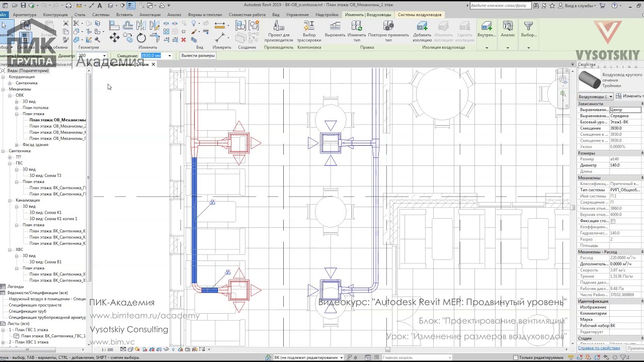Image resolution: width=644 pixels, height=362 pixels.
Task: Collapse the Канализация tree node
Action: click(x=10, y=200)
